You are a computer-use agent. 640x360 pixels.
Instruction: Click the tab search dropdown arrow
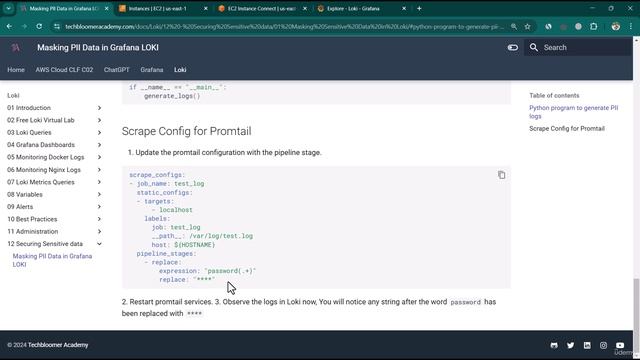8,8
